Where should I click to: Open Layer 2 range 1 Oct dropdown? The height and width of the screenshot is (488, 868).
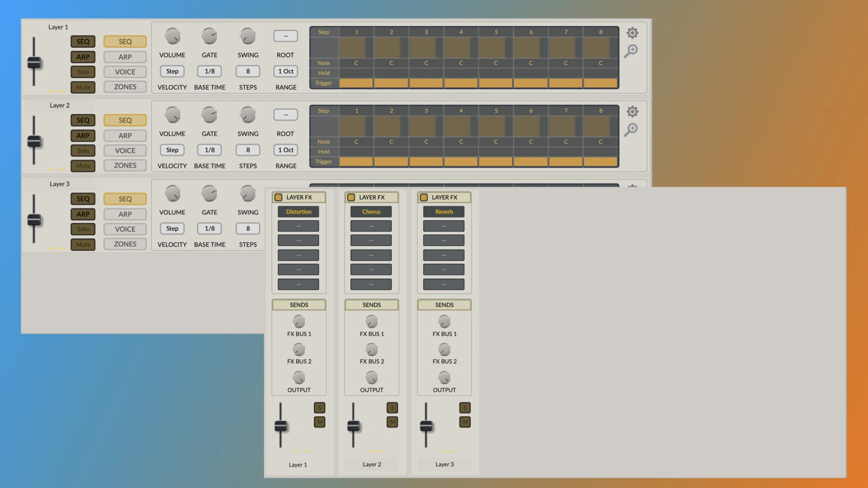click(286, 150)
